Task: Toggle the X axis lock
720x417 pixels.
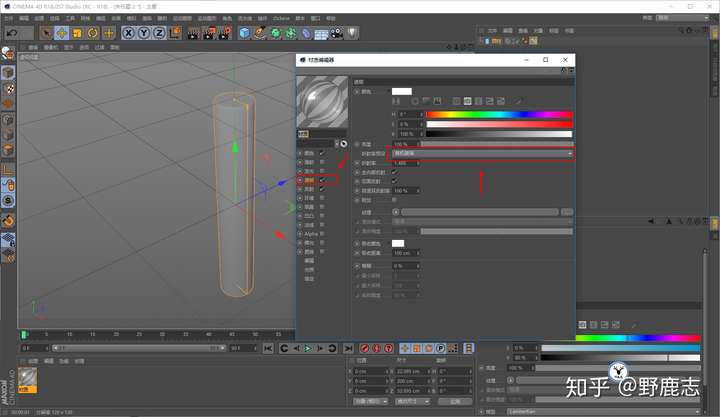Action: point(129,33)
